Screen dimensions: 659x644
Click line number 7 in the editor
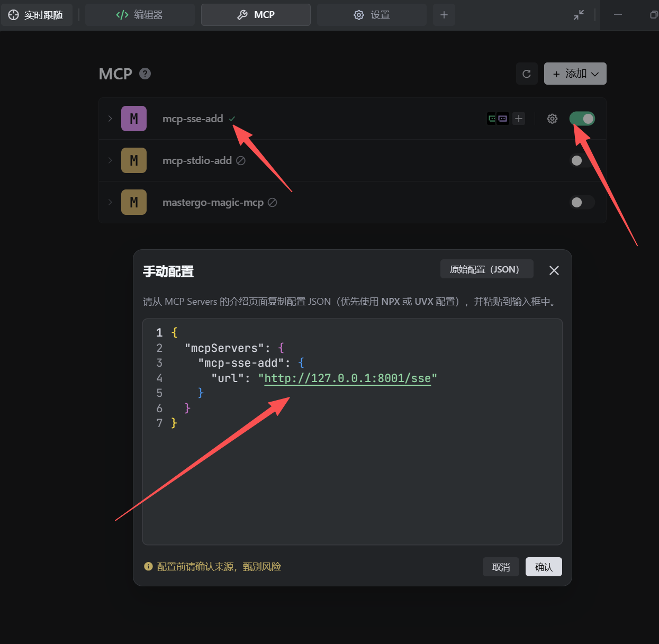(x=159, y=423)
